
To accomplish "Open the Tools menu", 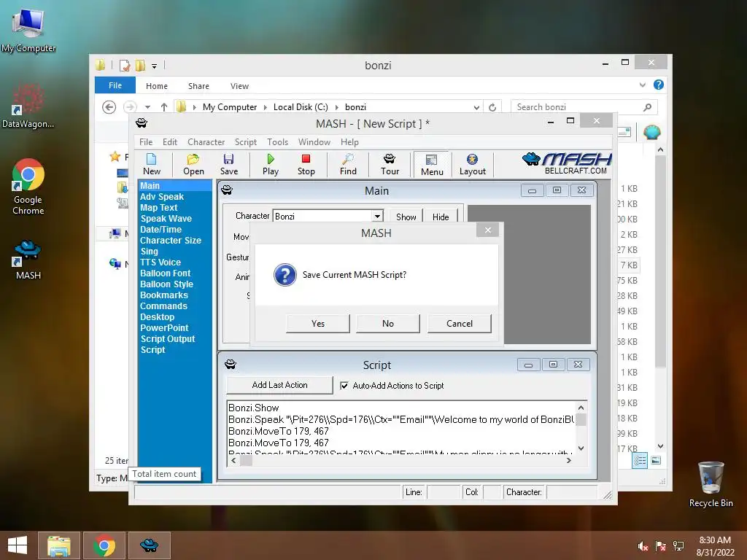I will (277, 142).
